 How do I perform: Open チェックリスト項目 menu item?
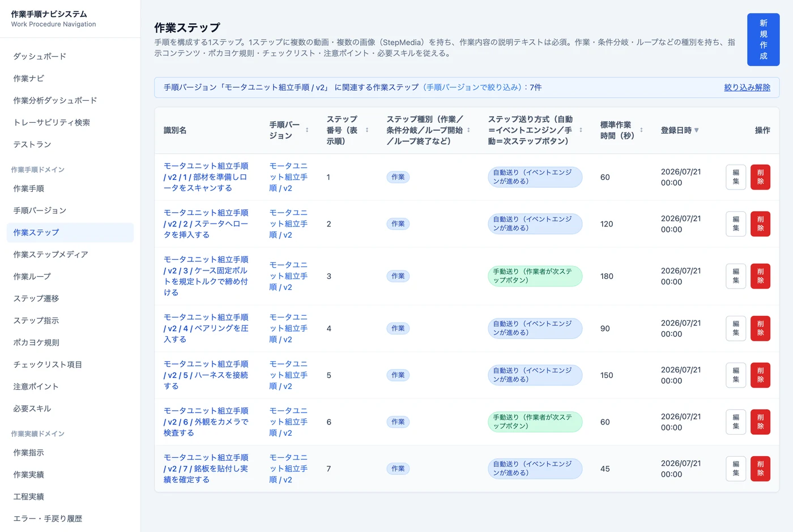pyautogui.click(x=70, y=365)
